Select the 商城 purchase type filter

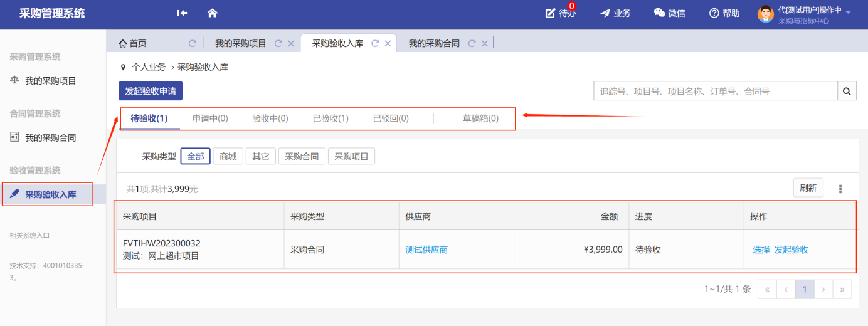pyautogui.click(x=228, y=157)
